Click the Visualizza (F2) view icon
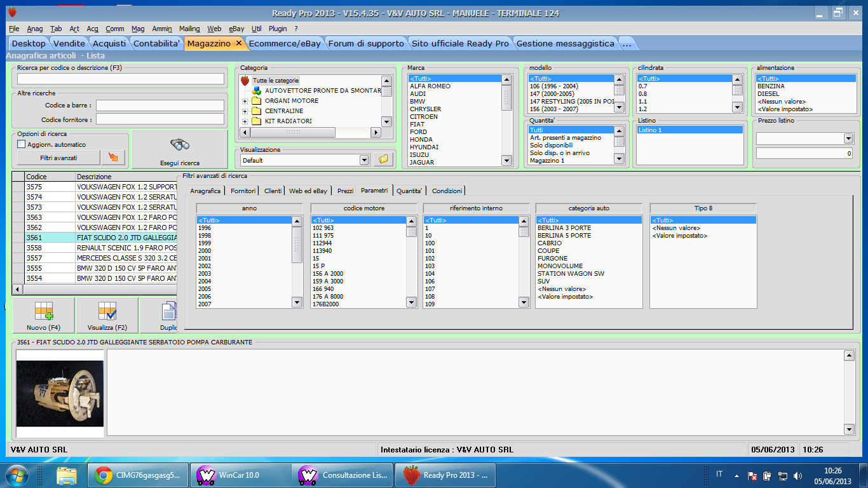This screenshot has height=488, width=868. 107,315
